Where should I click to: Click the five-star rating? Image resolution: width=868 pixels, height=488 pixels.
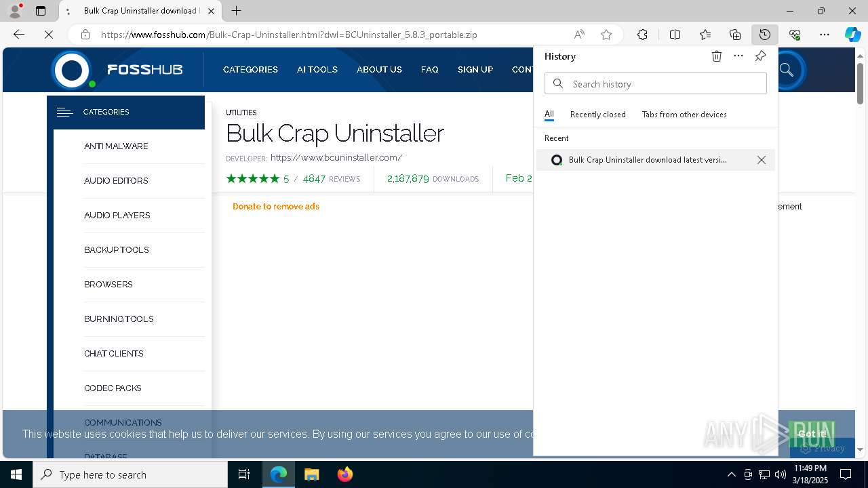coord(252,179)
